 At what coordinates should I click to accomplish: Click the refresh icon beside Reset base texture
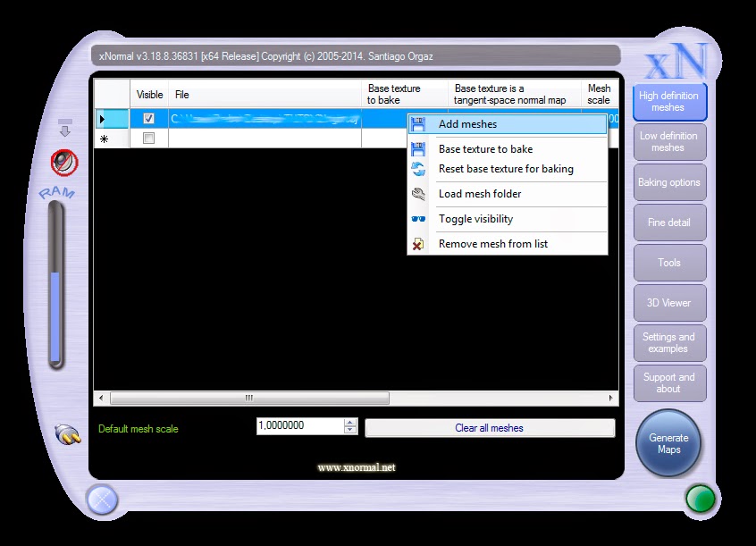click(x=418, y=169)
